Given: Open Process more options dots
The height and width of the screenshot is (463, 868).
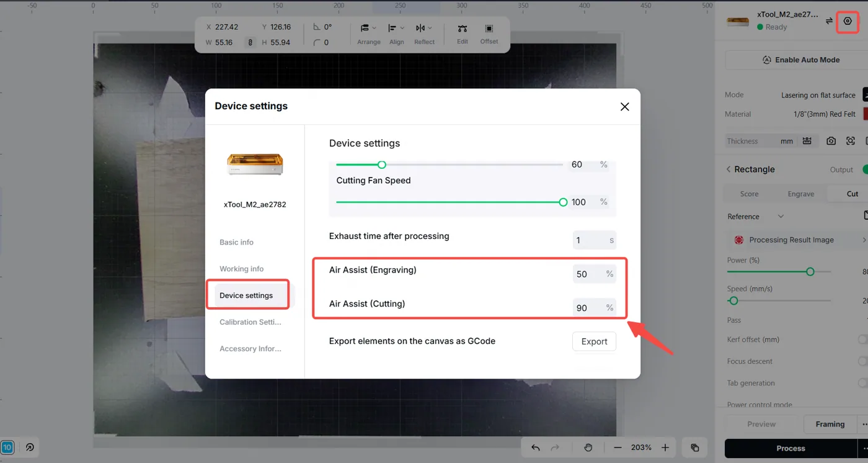Looking at the screenshot, I should (x=864, y=448).
